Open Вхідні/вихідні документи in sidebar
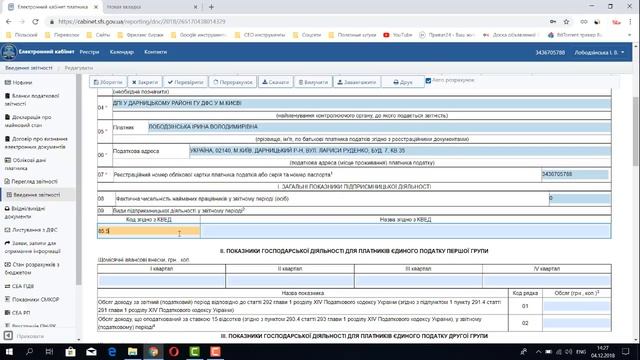 coord(25,212)
